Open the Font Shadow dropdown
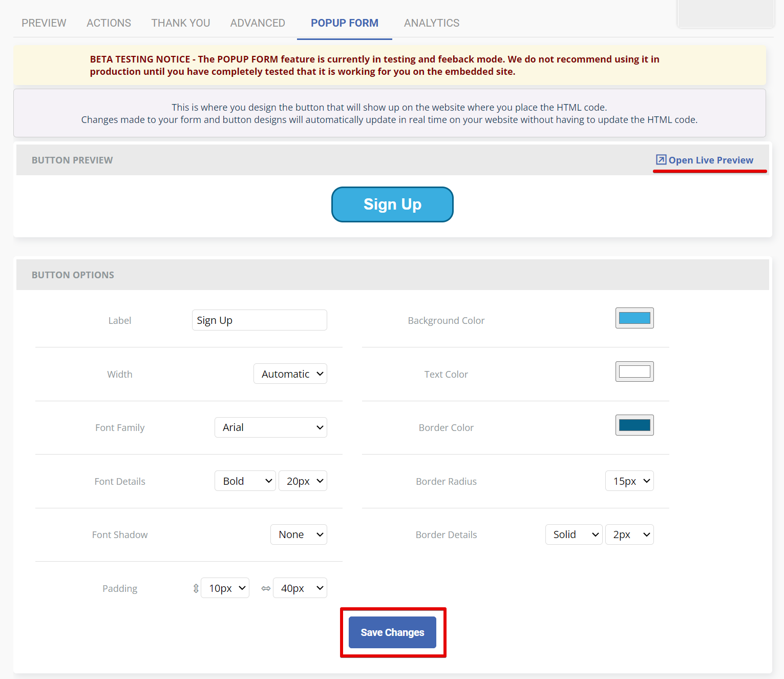 (299, 534)
